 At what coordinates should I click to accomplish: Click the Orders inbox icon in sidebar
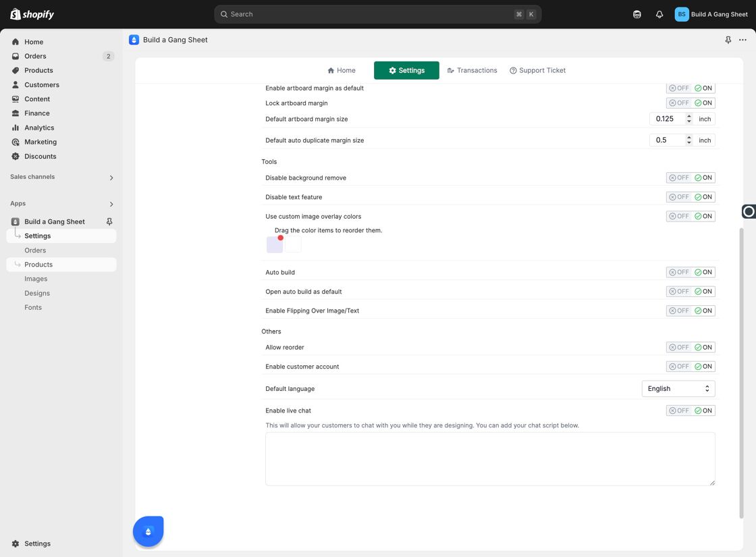click(x=16, y=56)
